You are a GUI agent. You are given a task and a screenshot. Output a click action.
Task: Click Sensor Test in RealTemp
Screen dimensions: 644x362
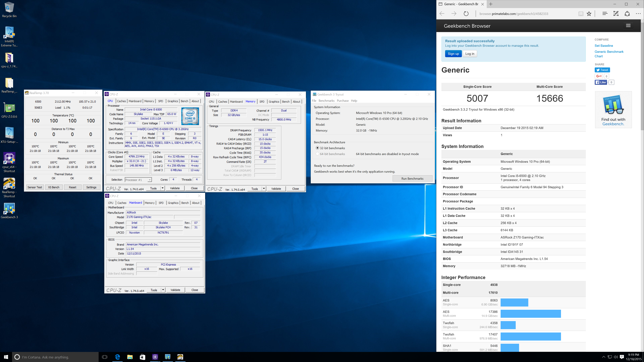[35, 187]
